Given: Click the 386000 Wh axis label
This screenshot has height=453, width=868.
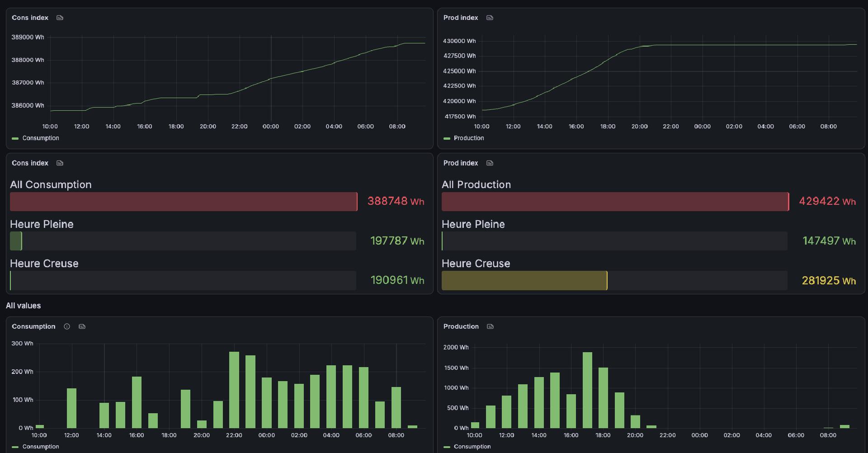Looking at the screenshot, I should 28,105.
